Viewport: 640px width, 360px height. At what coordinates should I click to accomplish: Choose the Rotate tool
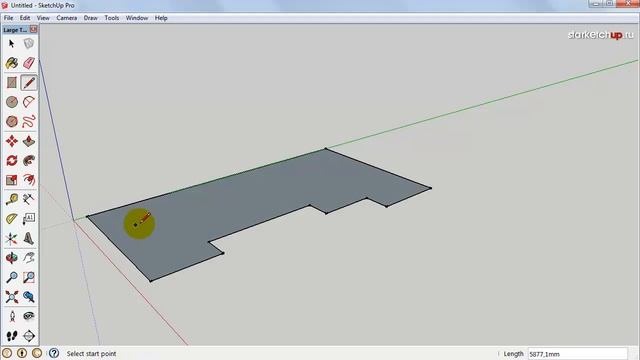point(11,160)
